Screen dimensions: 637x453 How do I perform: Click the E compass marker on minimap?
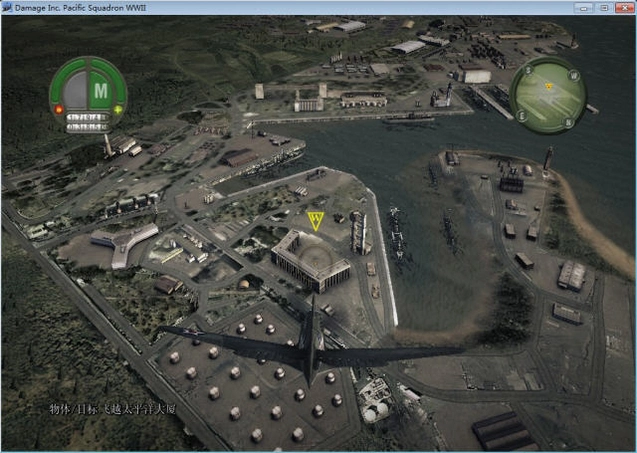tap(522, 117)
